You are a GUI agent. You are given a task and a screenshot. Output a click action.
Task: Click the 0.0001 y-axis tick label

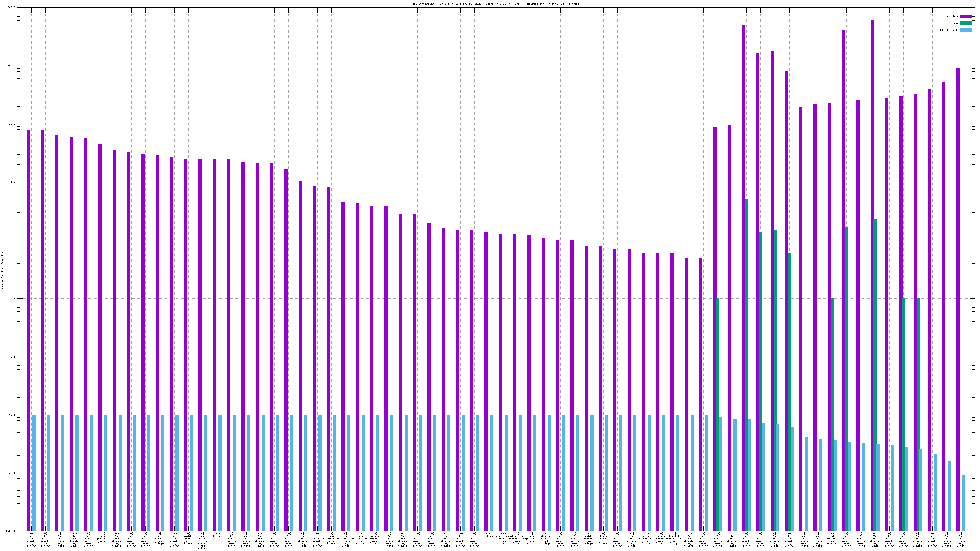coord(11,531)
